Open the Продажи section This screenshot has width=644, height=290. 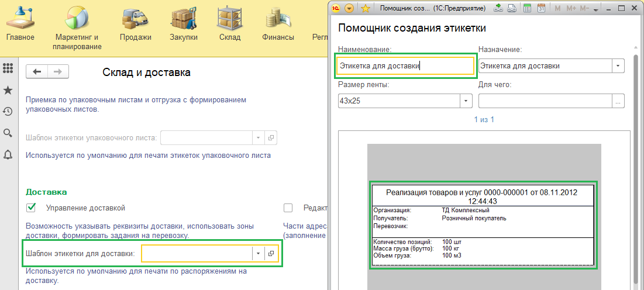point(136,23)
